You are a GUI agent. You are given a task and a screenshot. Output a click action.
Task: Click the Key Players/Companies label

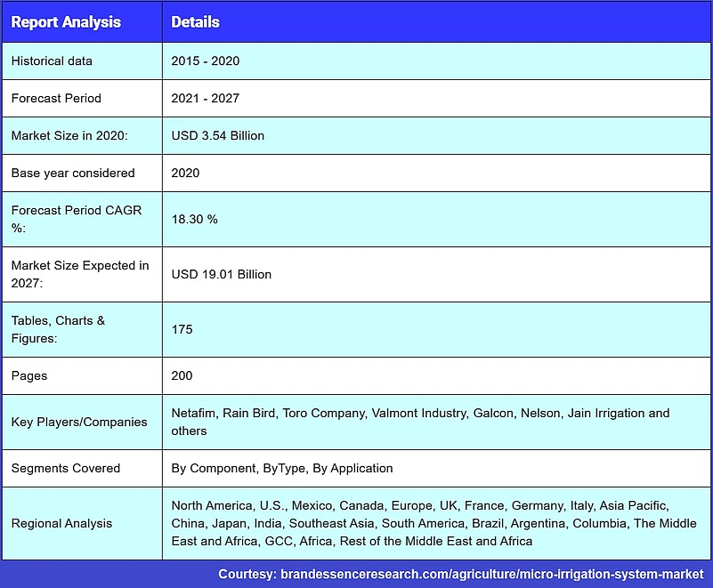coord(79,422)
